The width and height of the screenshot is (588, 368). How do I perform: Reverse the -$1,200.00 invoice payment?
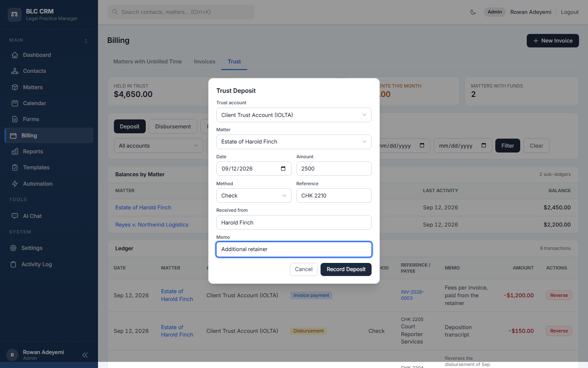click(x=559, y=295)
